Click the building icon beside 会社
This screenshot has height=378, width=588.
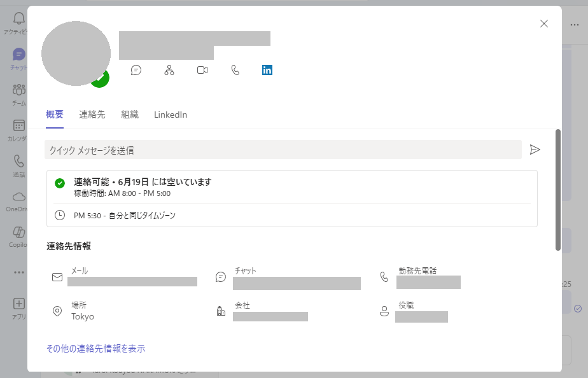pos(221,311)
